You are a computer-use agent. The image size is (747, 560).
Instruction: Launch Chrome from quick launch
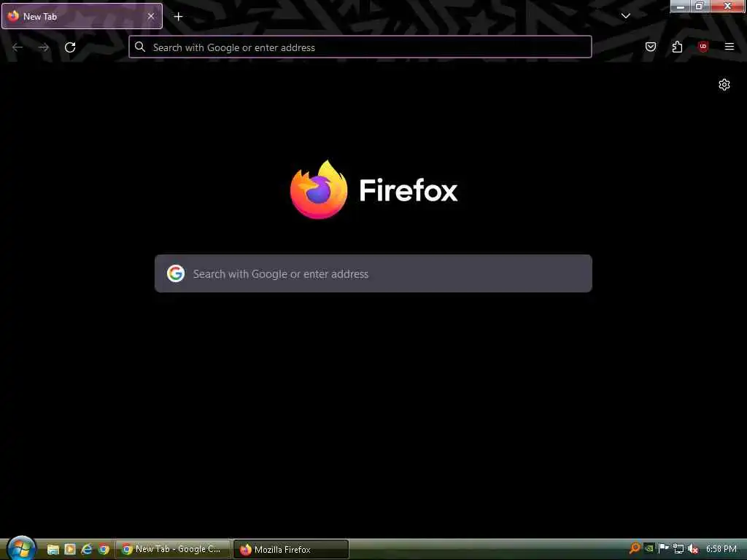pos(104,549)
